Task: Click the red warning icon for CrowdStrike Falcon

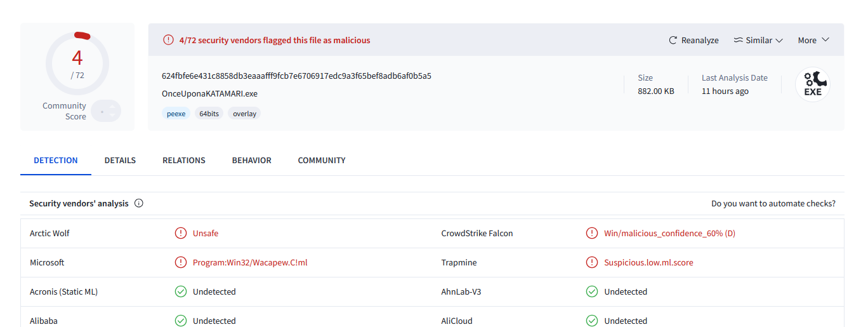Action: tap(592, 233)
